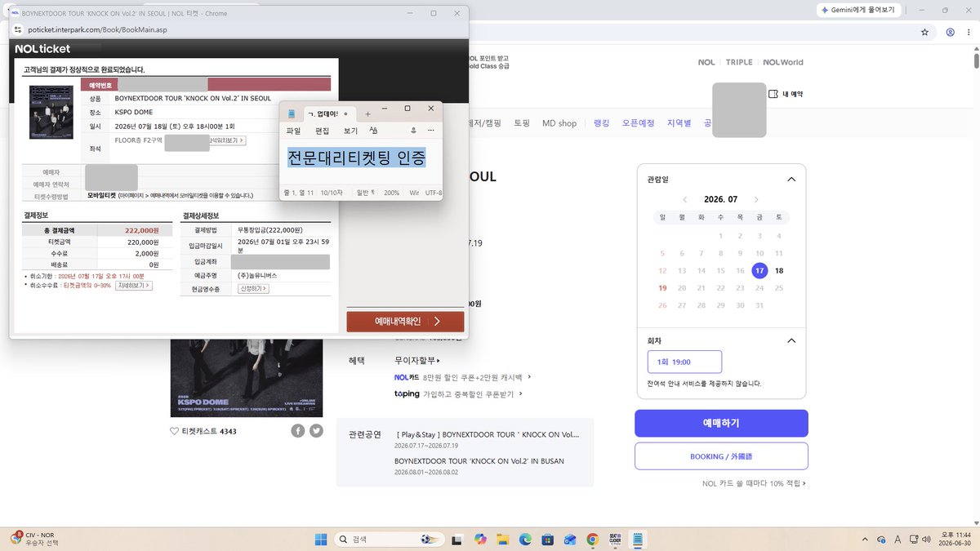Viewport: 980px width, 551px height.
Task: Click UTF-8 encoding in Notepad status bar
Action: [433, 193]
